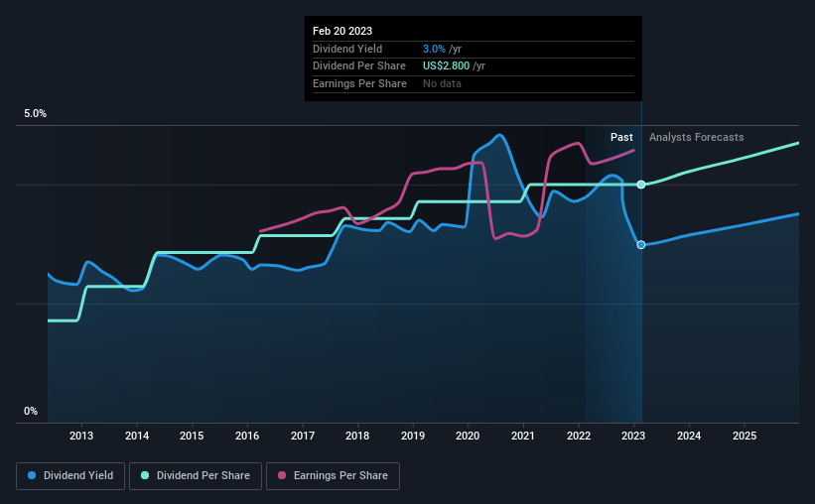Image resolution: width=815 pixels, height=504 pixels.
Task: Click the 2025 x-axis label
Action: tap(745, 436)
